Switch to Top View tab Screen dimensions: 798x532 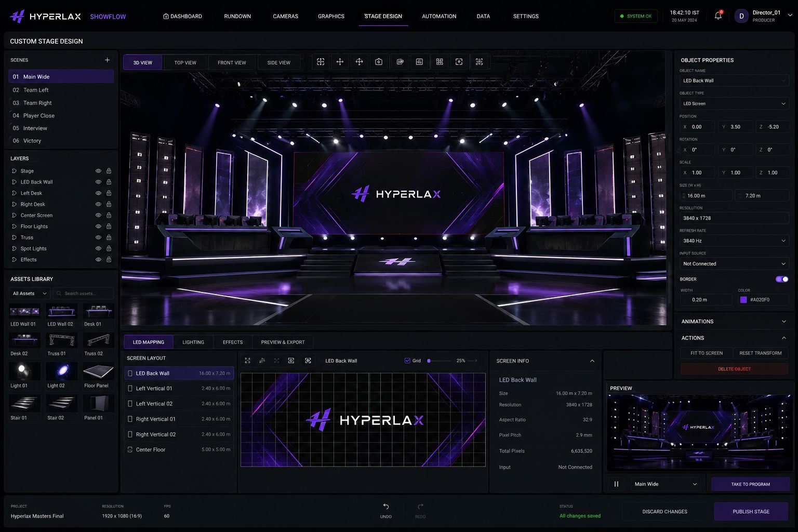coord(185,62)
